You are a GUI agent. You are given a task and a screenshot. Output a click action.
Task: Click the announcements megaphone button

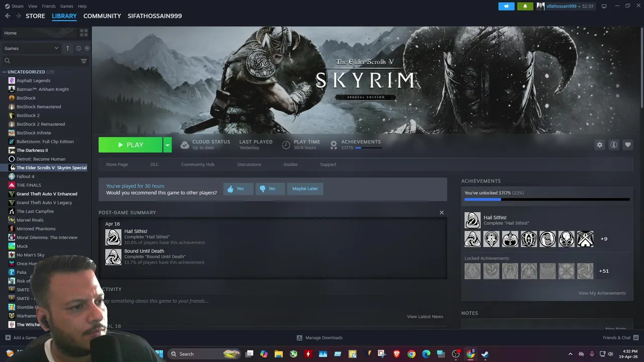506,6
